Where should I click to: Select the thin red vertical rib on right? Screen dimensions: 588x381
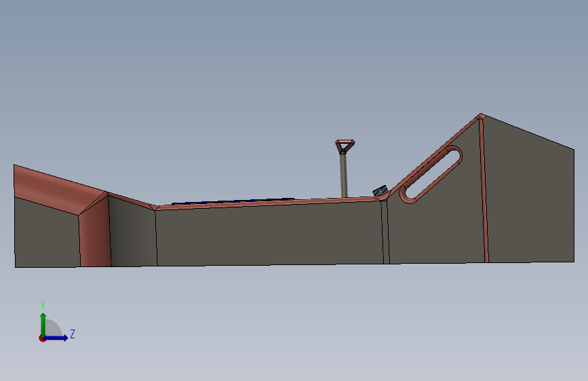[484, 189]
